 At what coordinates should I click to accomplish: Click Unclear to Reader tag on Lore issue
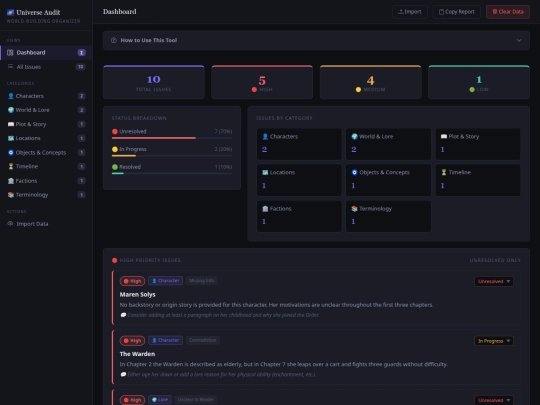pyautogui.click(x=196, y=399)
